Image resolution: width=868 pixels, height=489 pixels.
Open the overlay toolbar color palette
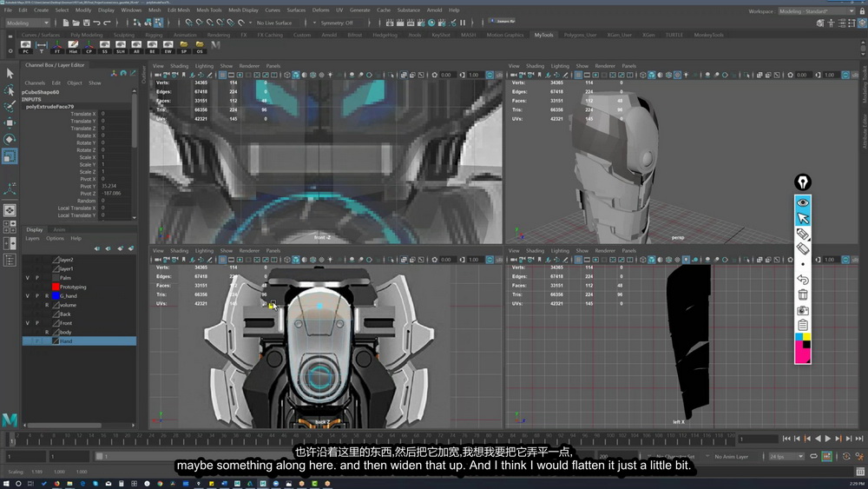tap(803, 348)
